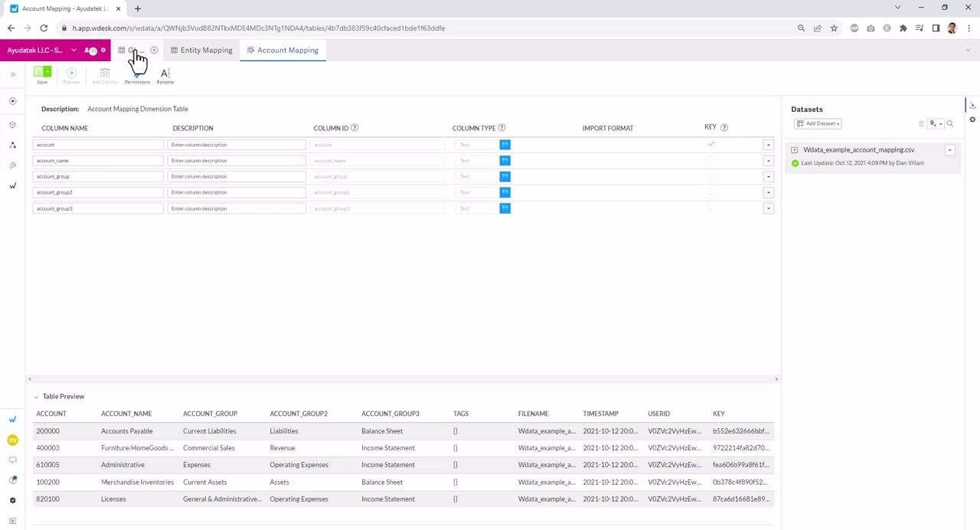The width and height of the screenshot is (980, 530).
Task: Select the Account Mapping tab
Action: [283, 51]
